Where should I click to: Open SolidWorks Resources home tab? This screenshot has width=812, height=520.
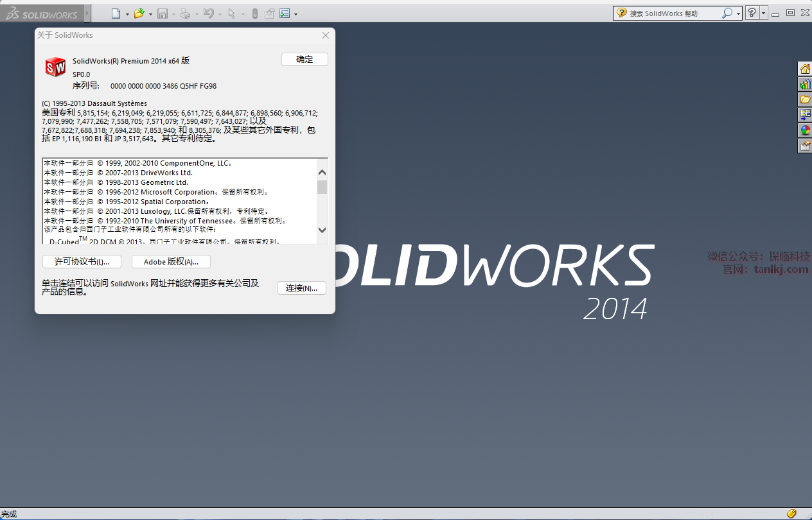point(804,69)
